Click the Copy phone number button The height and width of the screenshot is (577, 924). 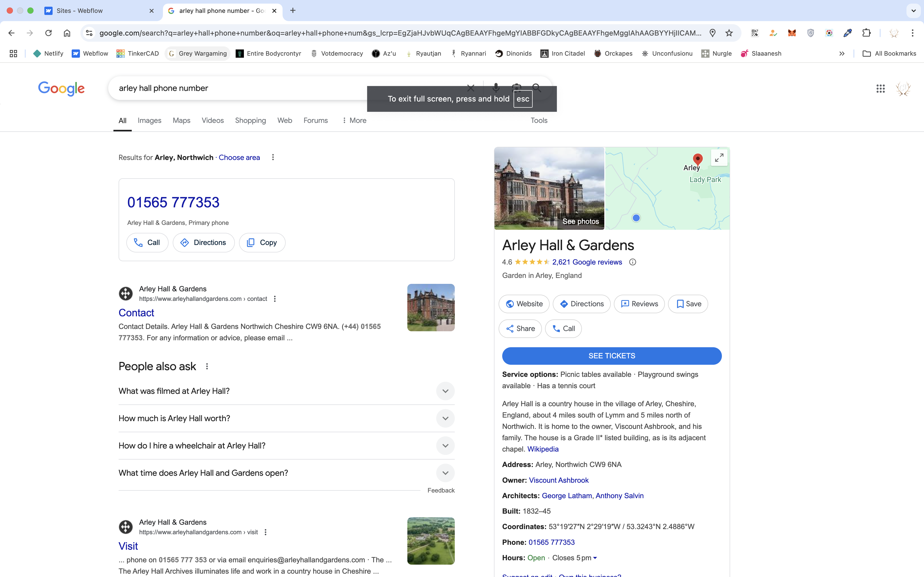coord(262,243)
